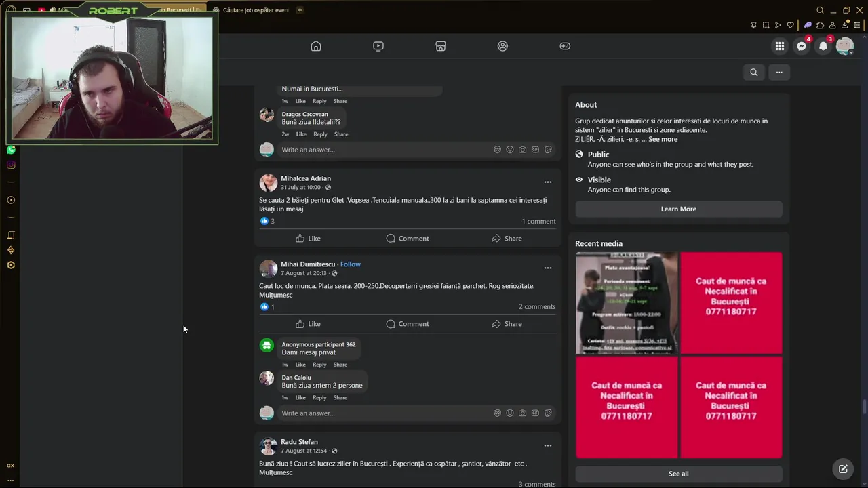Viewport: 868px width, 488px height.
Task: Open the browser extensions icon
Action: pyautogui.click(x=821, y=25)
